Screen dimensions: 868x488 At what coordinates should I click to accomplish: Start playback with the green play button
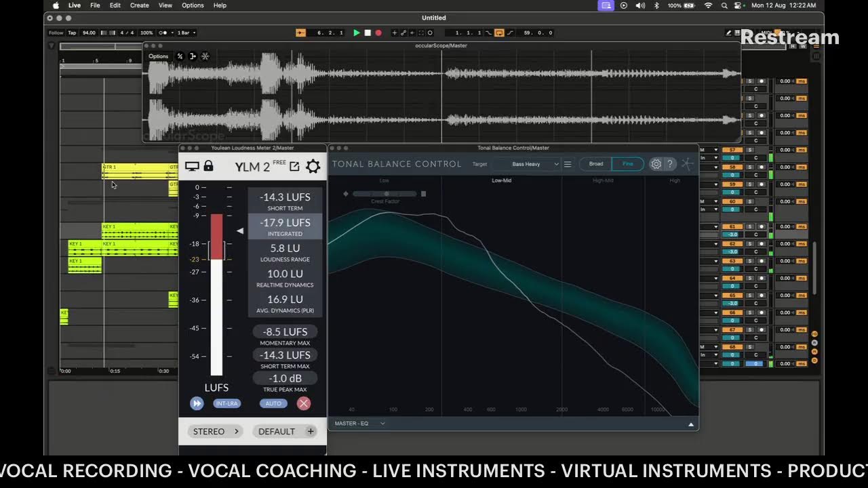click(357, 33)
